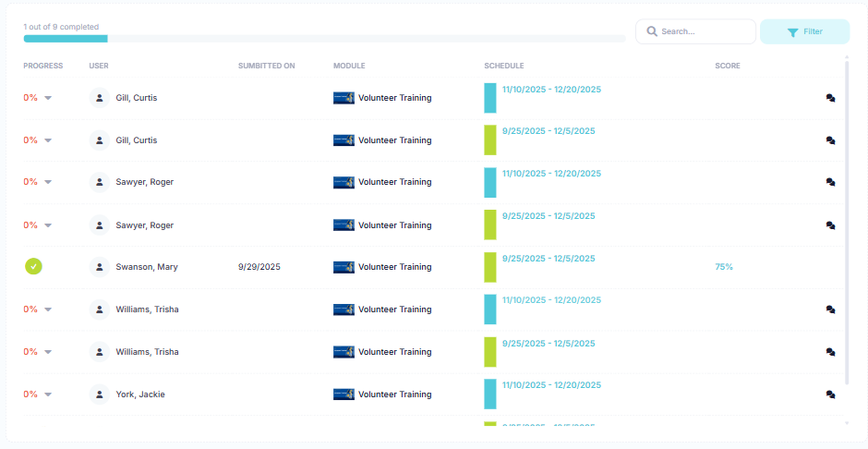Sort by the SCORE column header
868x449 pixels.
point(727,67)
